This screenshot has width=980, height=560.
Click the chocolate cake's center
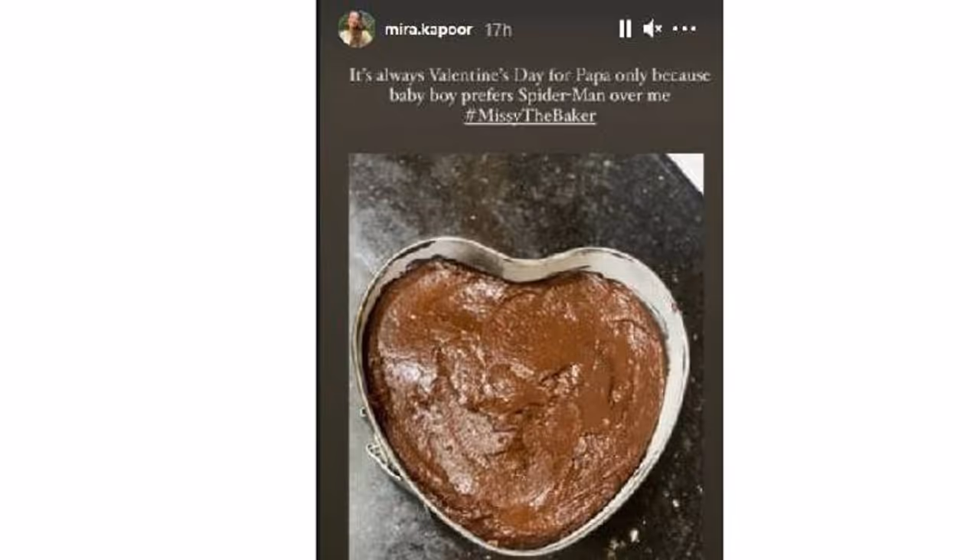[x=514, y=383]
